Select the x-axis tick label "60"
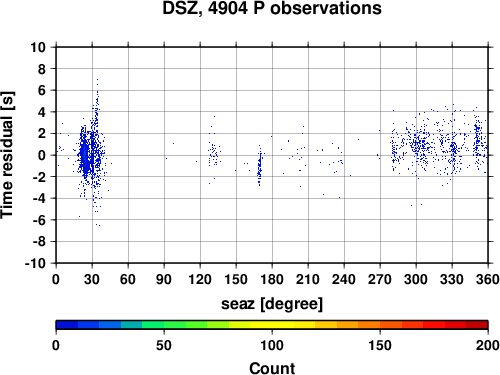This screenshot has width=500, height=375. coord(128,279)
